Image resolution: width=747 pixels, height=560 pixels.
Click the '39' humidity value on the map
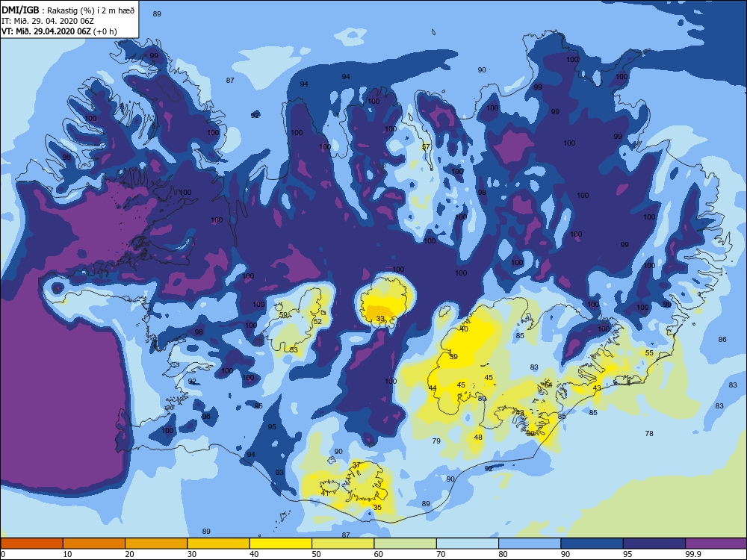pos(453,356)
